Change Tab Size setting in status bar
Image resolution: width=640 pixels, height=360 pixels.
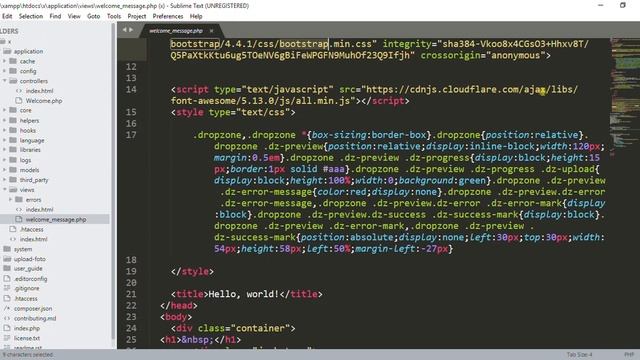(579, 355)
